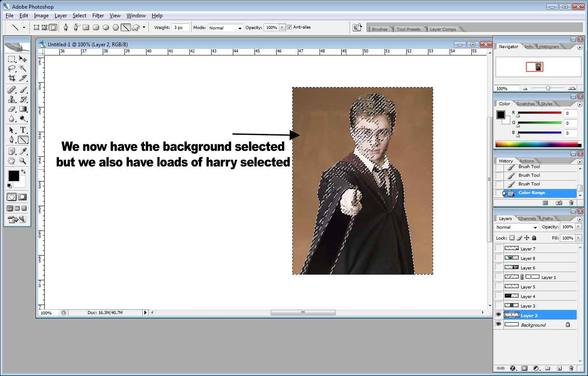Switch to Quick Mask mode

click(x=23, y=197)
